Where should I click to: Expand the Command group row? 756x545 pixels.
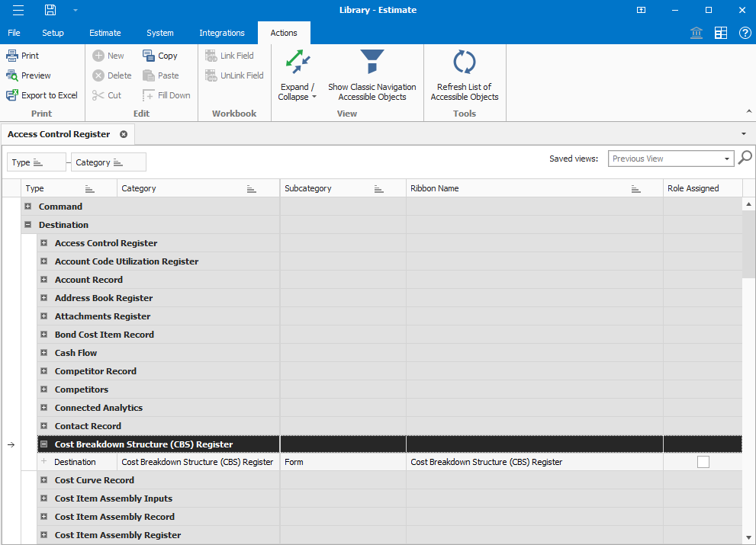click(x=28, y=207)
